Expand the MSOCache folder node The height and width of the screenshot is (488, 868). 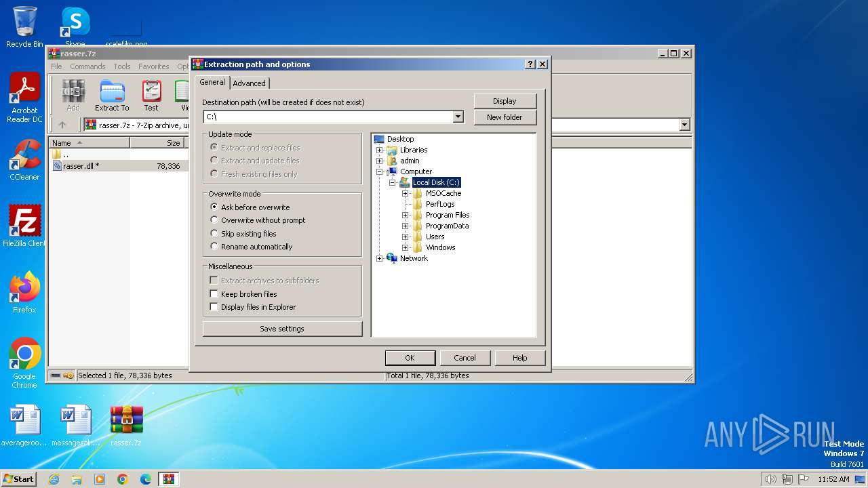pos(406,193)
